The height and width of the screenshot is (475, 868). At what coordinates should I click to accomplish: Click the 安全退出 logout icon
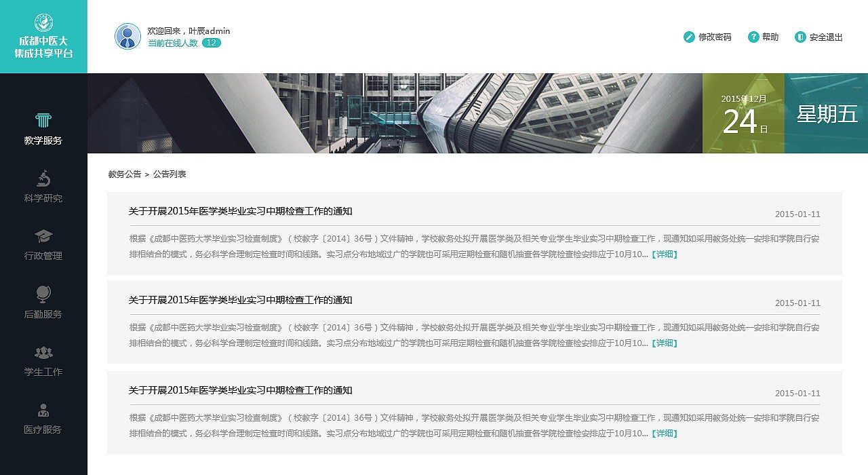point(800,37)
